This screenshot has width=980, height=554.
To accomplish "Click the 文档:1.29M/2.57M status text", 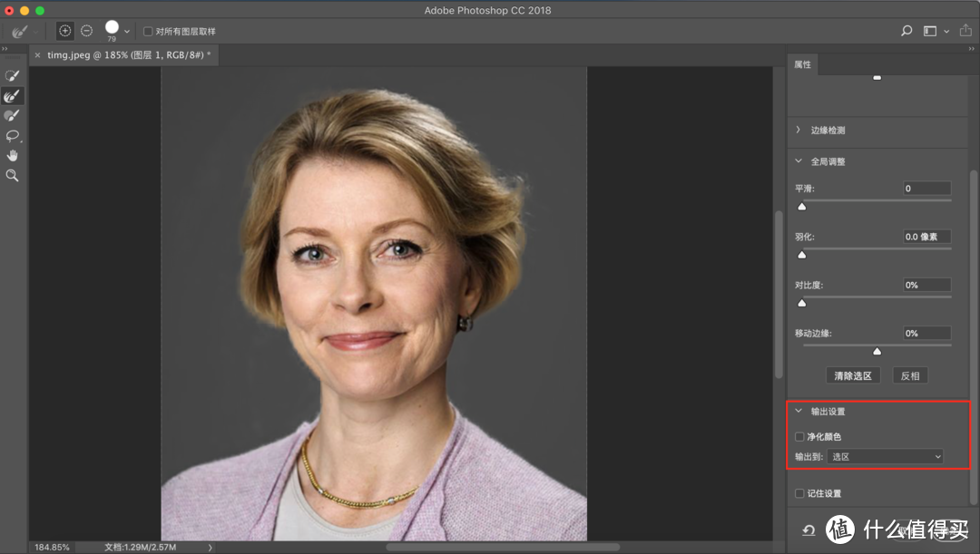I will pos(140,547).
